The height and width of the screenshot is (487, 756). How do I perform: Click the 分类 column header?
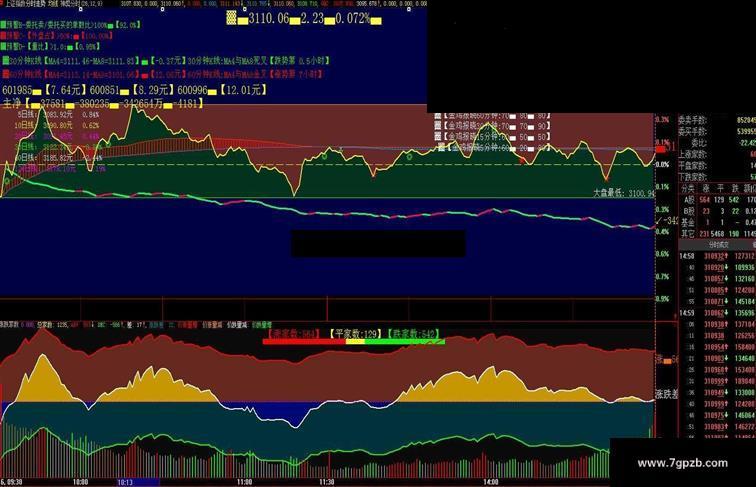pos(688,189)
